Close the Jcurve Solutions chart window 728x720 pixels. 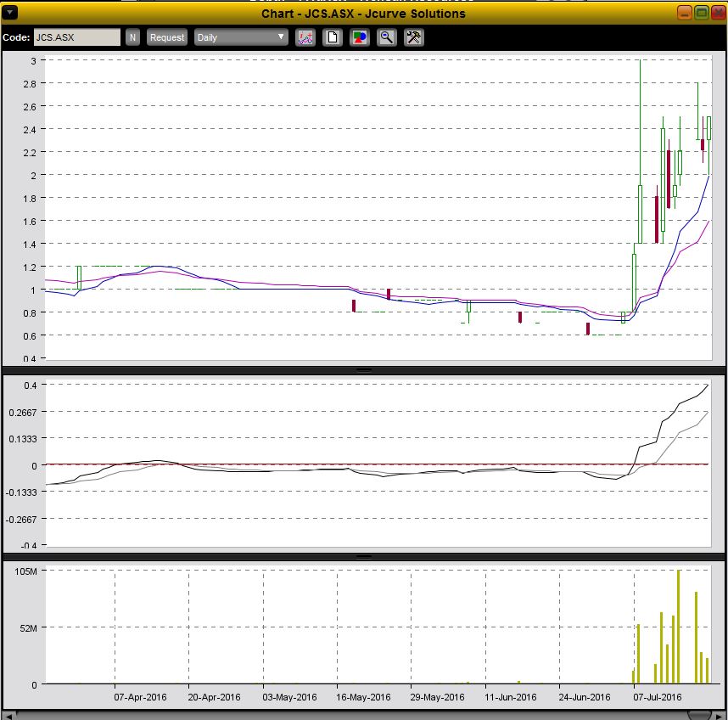pos(719,13)
